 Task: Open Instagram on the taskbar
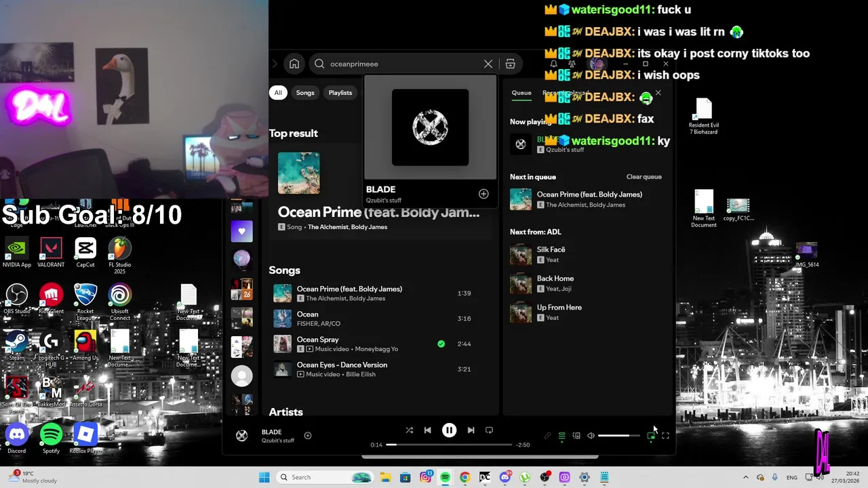pos(425,477)
